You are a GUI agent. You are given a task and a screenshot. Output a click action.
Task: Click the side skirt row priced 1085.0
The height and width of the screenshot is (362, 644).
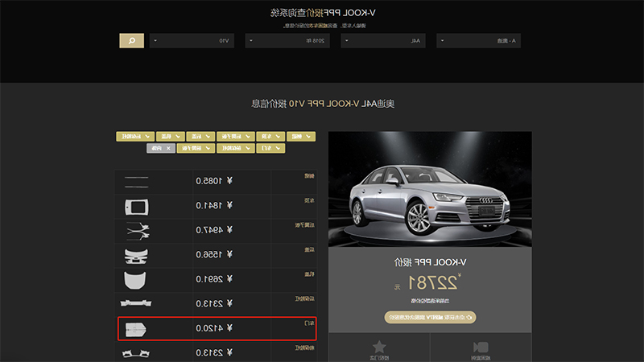[215, 181]
